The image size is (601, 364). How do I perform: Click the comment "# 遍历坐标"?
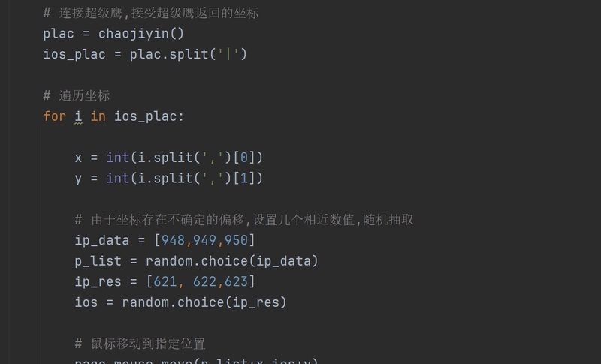coord(77,95)
